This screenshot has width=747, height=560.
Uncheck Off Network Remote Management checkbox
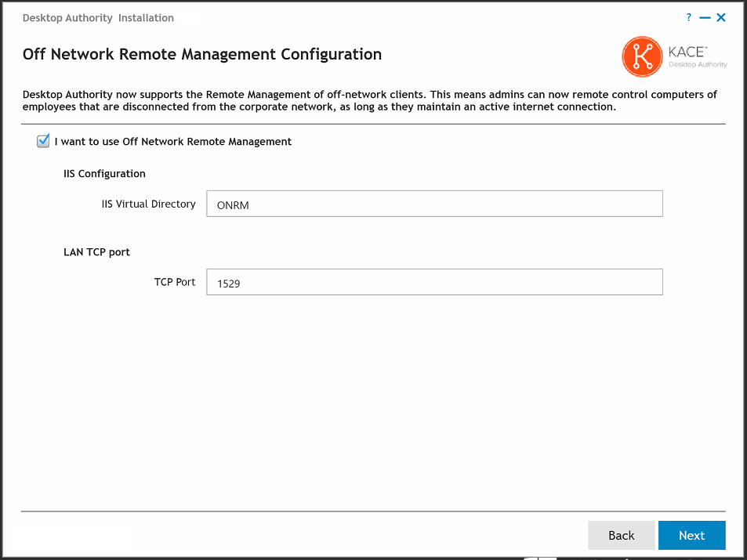(43, 142)
